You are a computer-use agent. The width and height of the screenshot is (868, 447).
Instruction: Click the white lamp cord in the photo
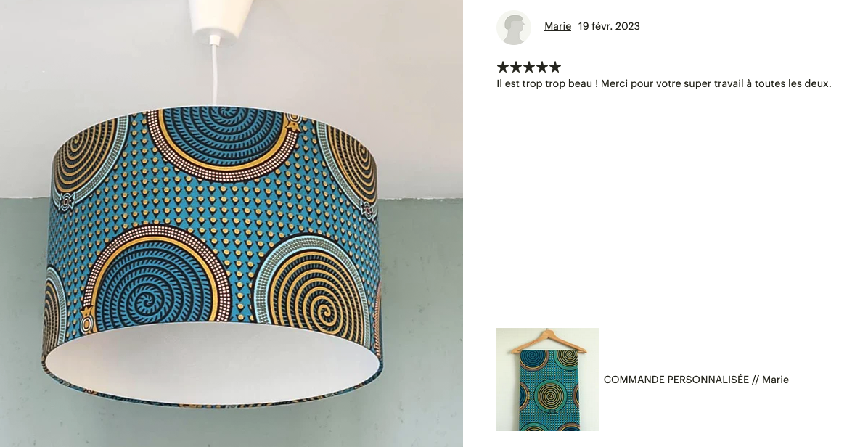pos(213,73)
